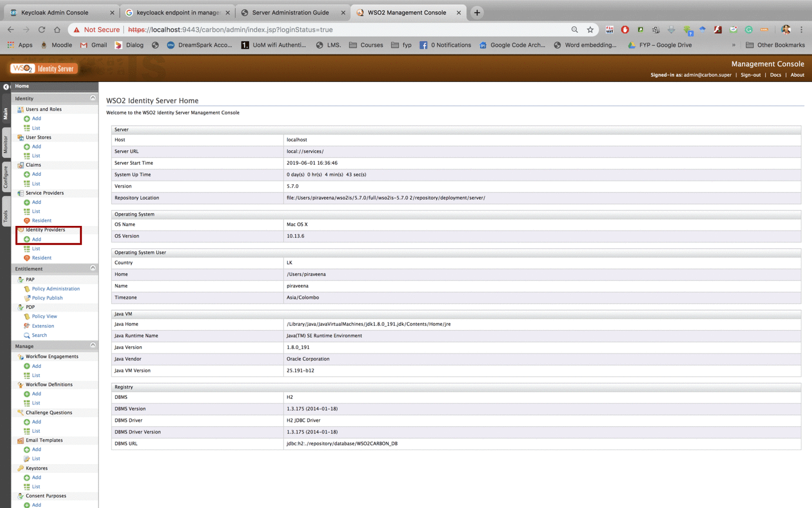This screenshot has height=508, width=812.
Task: Click List icon under Email Templates
Action: [x=27, y=458]
